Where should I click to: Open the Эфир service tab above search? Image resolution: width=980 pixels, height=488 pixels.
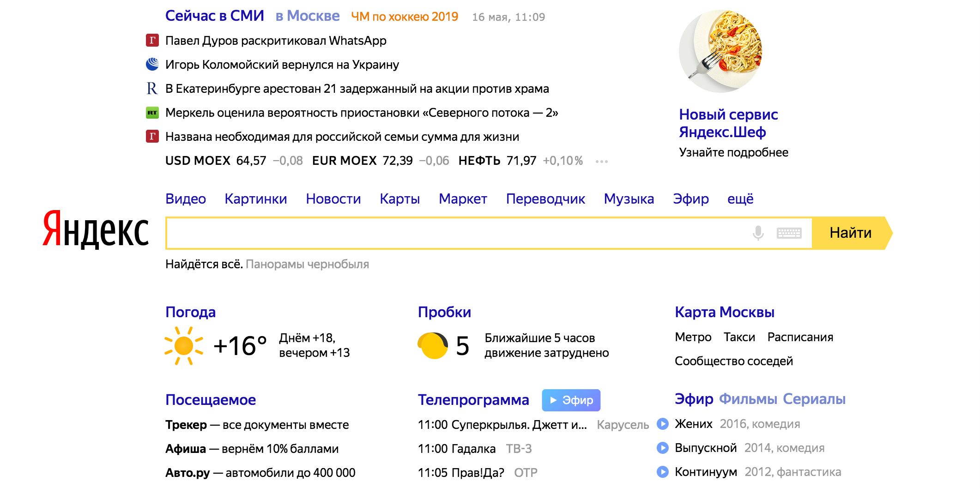(x=691, y=199)
